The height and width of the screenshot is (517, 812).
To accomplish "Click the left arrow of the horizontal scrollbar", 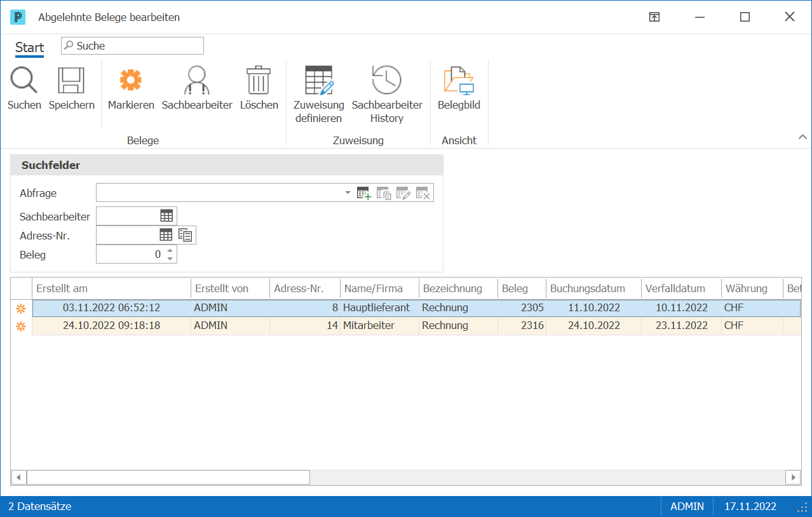I will point(18,477).
